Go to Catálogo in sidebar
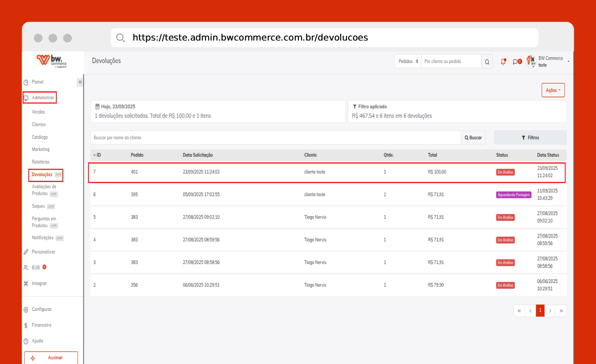This screenshot has height=364, width=596. 40,137
